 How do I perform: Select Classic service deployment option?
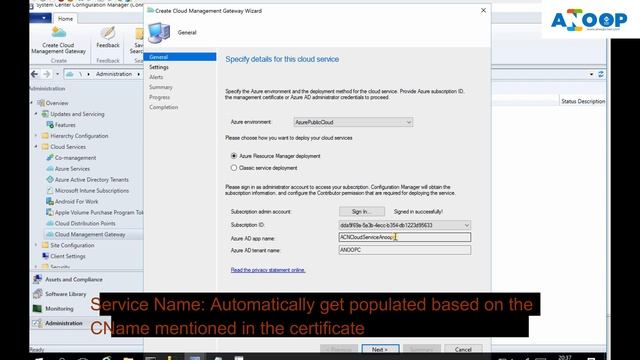click(x=234, y=168)
